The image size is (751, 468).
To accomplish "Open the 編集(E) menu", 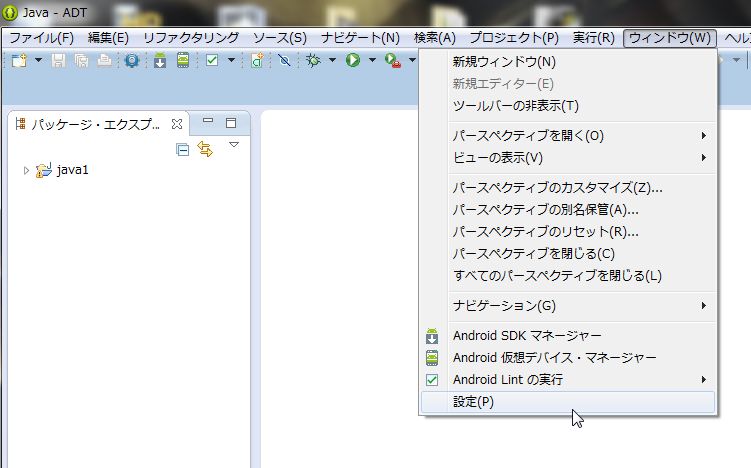I will tap(108, 38).
